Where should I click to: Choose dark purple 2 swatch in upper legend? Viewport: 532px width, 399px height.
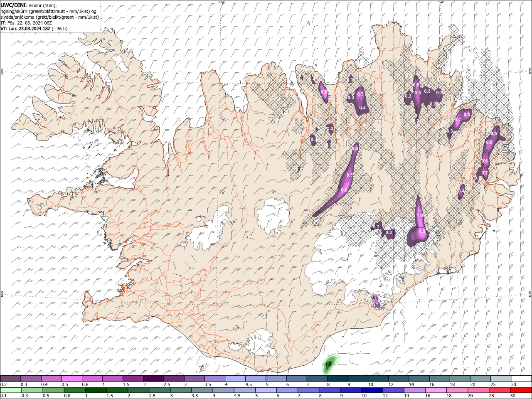point(154,379)
